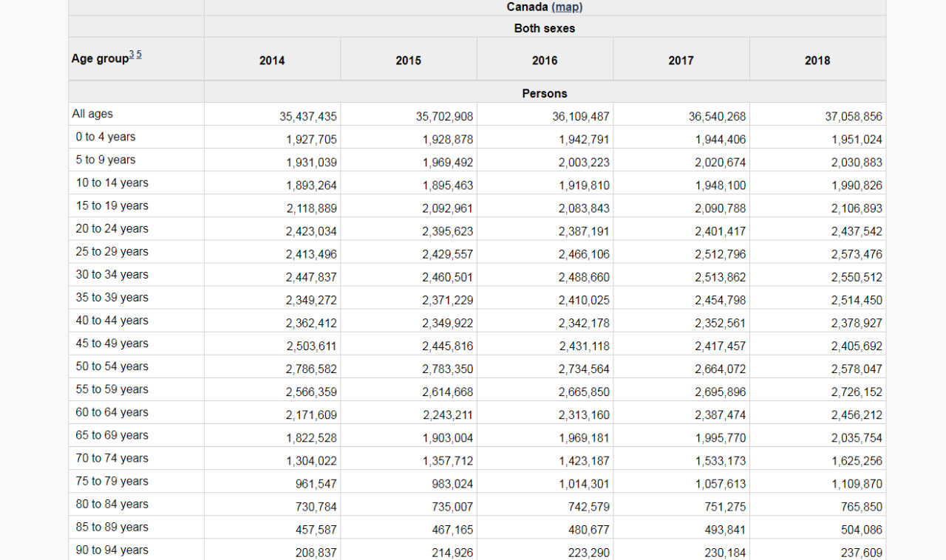Viewport: 946px width, 560px height.
Task: Click the 2015 column header
Action: point(408,61)
